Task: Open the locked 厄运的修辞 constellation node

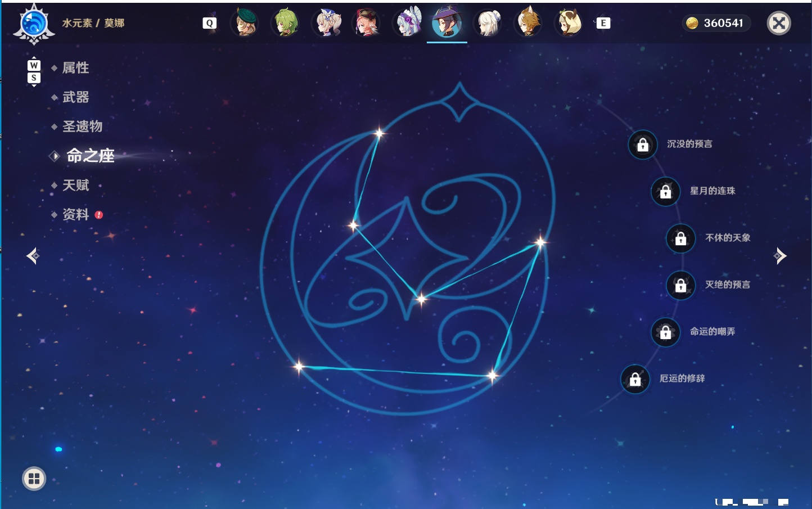Action: [x=635, y=380]
